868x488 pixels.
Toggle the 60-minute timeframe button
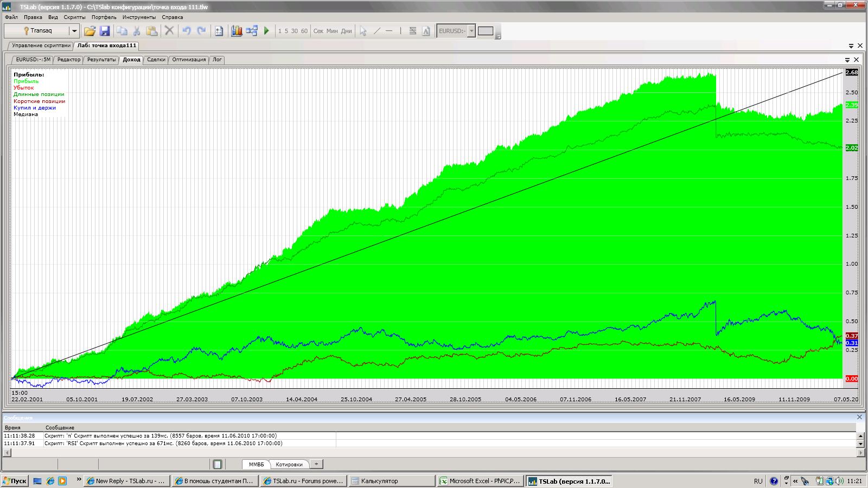click(304, 31)
